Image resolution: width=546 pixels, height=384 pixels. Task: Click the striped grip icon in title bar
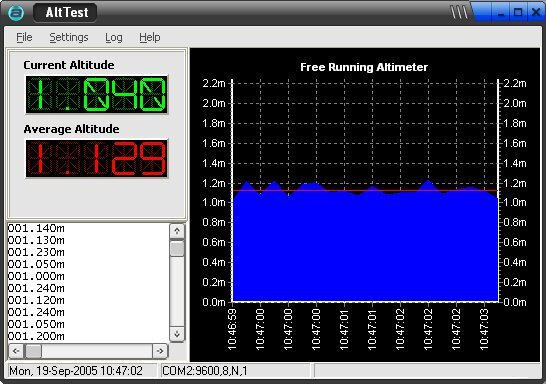459,12
